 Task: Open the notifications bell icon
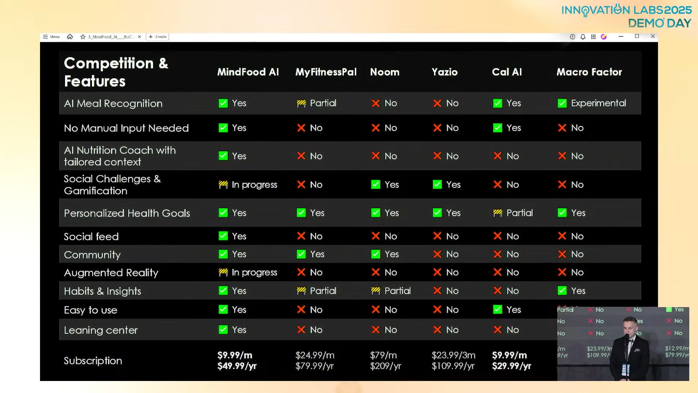click(x=583, y=37)
